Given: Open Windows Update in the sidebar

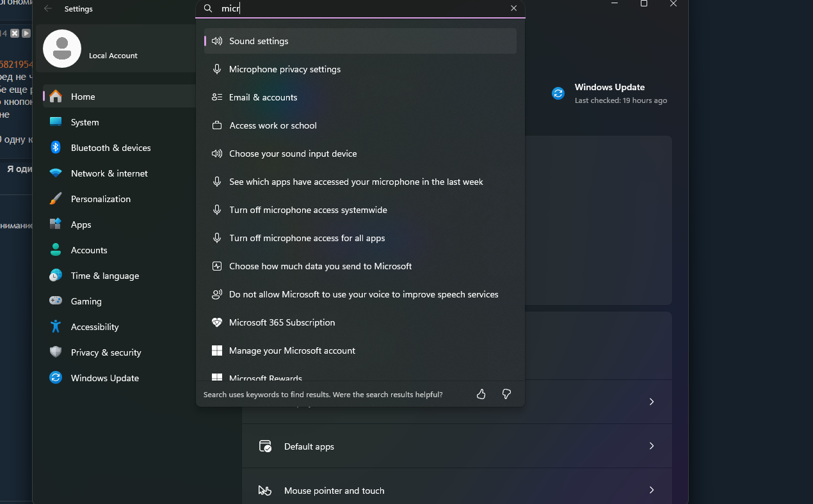Looking at the screenshot, I should [x=119, y=378].
